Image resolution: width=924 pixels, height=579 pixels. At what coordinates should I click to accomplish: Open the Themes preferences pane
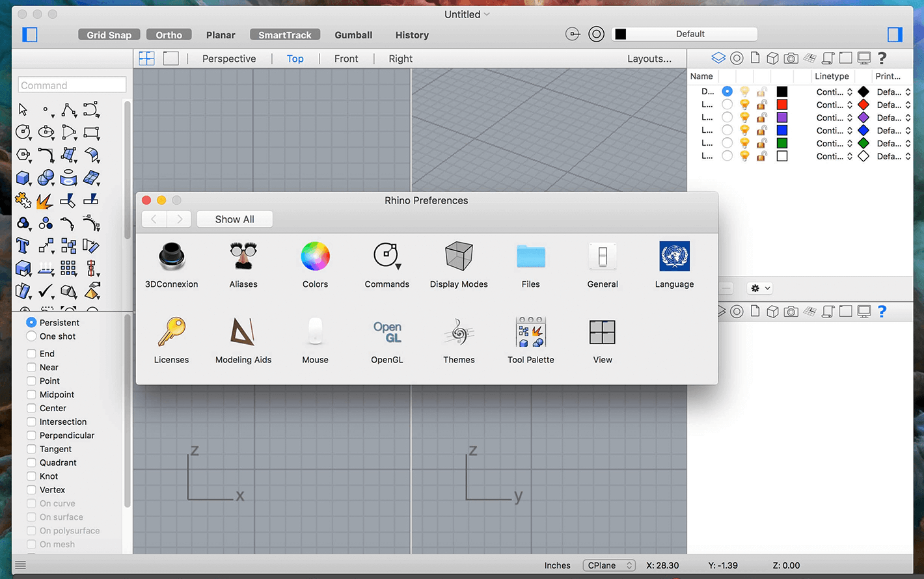[459, 340]
